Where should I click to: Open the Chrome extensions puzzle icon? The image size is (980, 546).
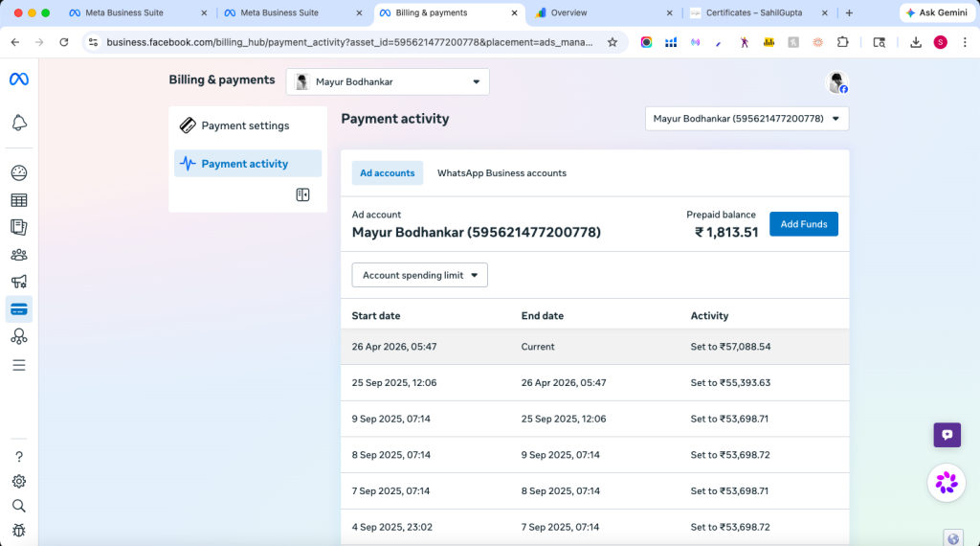[x=842, y=42]
